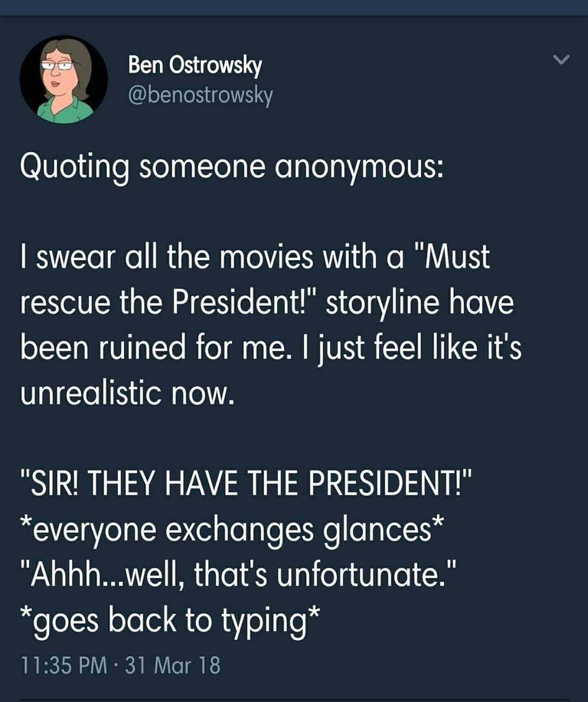Click the "SIR! THEY HAVE THE PRESIDENT!" line
Image resolution: width=588 pixels, height=702 pixels.
tap(247, 483)
